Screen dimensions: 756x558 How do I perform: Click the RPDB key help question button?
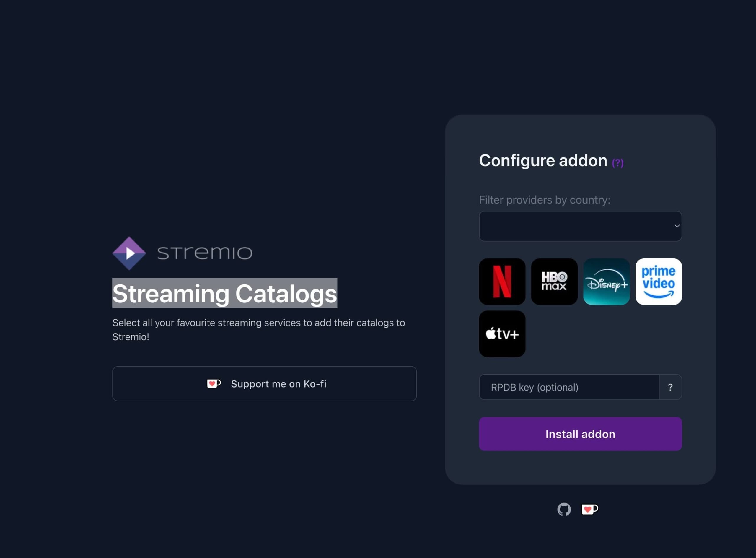tap(670, 387)
